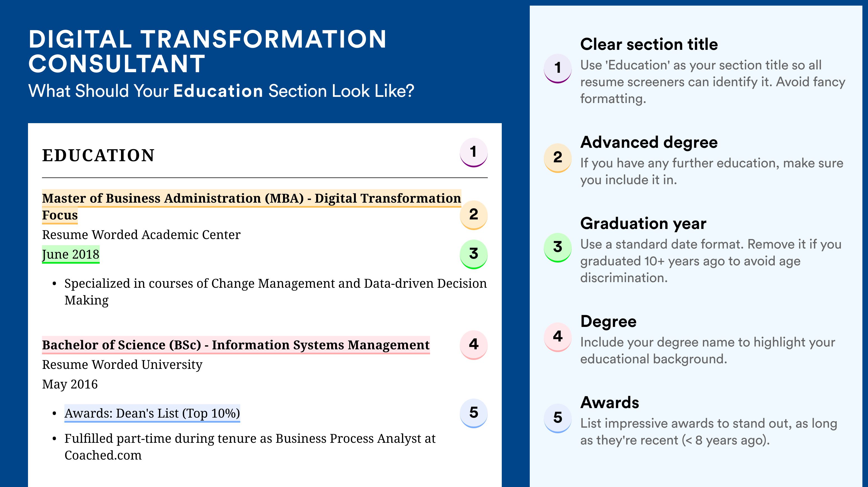Click the pink number 4 badge on resume
This screenshot has width=868, height=487.
click(x=473, y=345)
